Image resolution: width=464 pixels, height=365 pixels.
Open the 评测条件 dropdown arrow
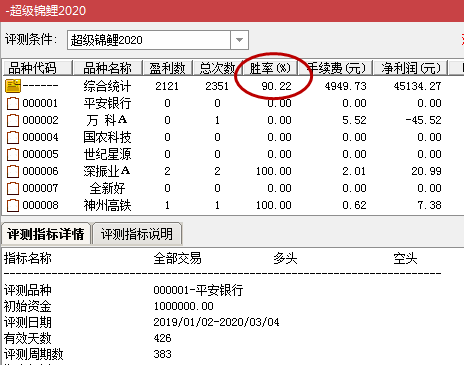click(x=239, y=40)
